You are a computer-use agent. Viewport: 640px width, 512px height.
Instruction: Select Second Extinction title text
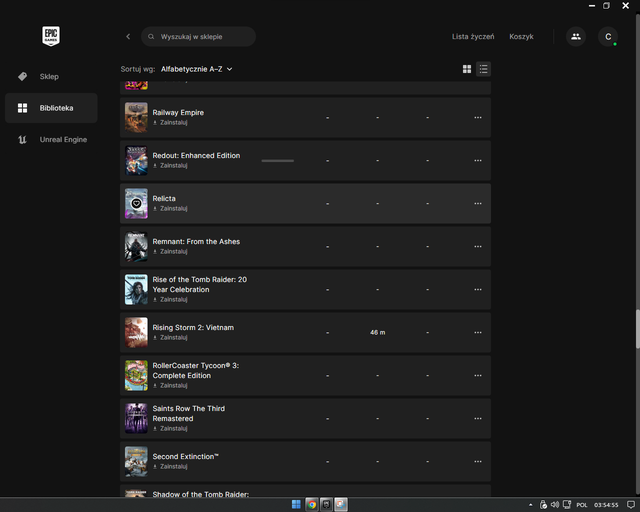point(186,456)
